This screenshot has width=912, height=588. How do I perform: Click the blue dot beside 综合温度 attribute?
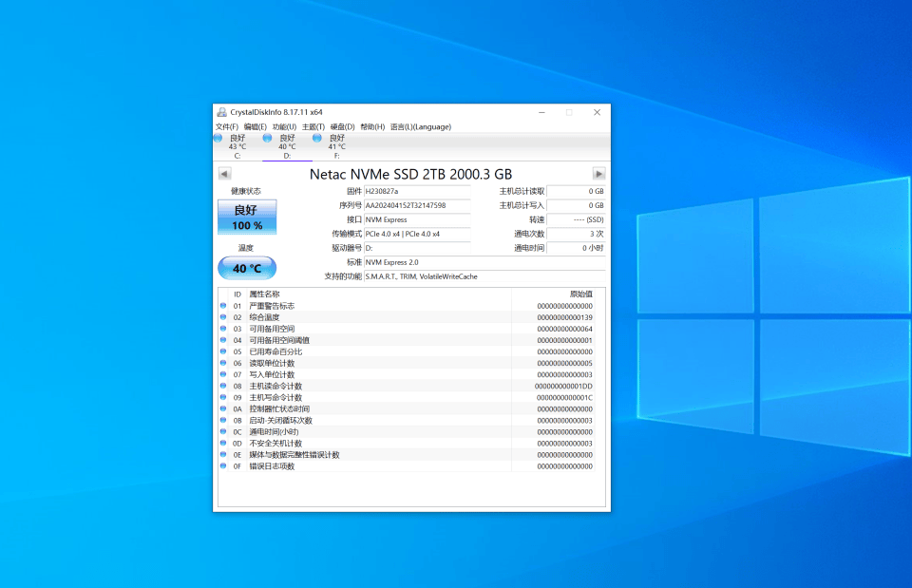coord(224,317)
